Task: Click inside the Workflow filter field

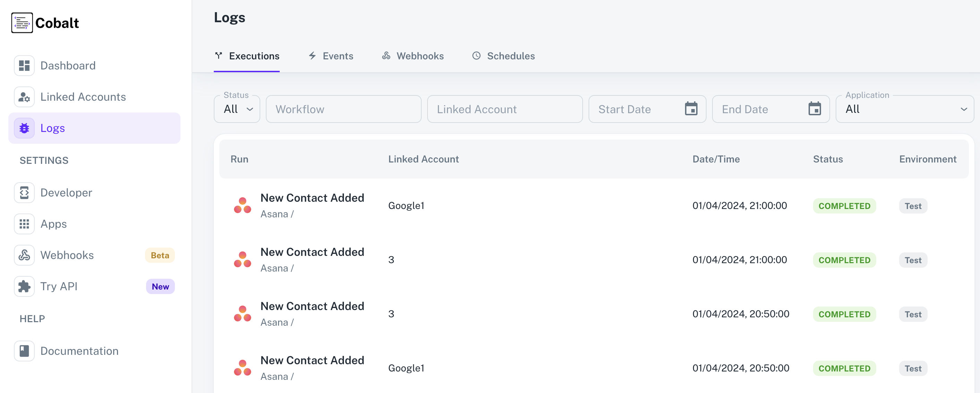Action: click(343, 109)
